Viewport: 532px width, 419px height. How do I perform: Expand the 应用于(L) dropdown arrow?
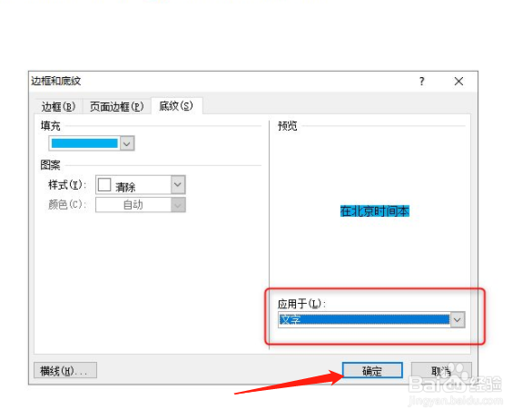458,319
